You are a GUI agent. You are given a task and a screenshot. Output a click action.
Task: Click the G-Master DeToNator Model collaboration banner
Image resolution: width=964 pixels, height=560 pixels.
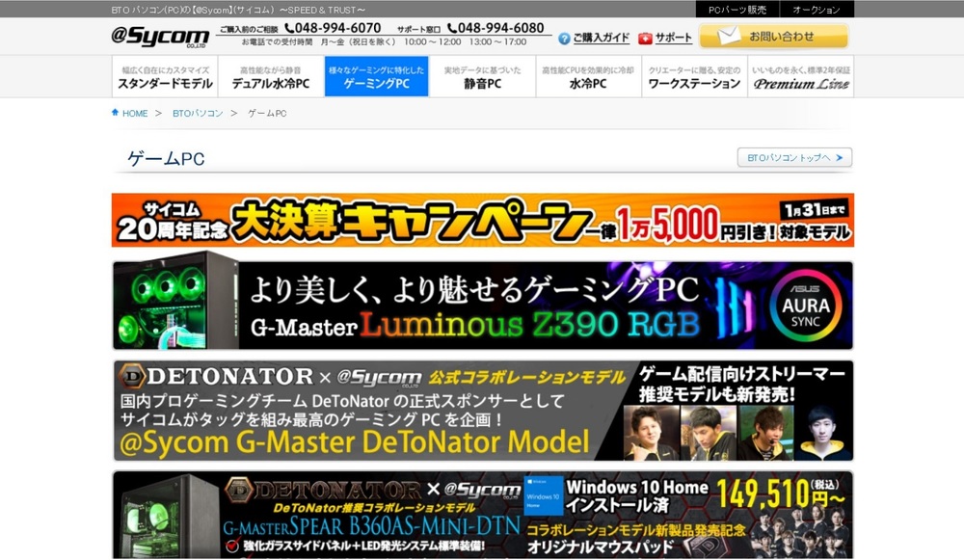(x=482, y=411)
